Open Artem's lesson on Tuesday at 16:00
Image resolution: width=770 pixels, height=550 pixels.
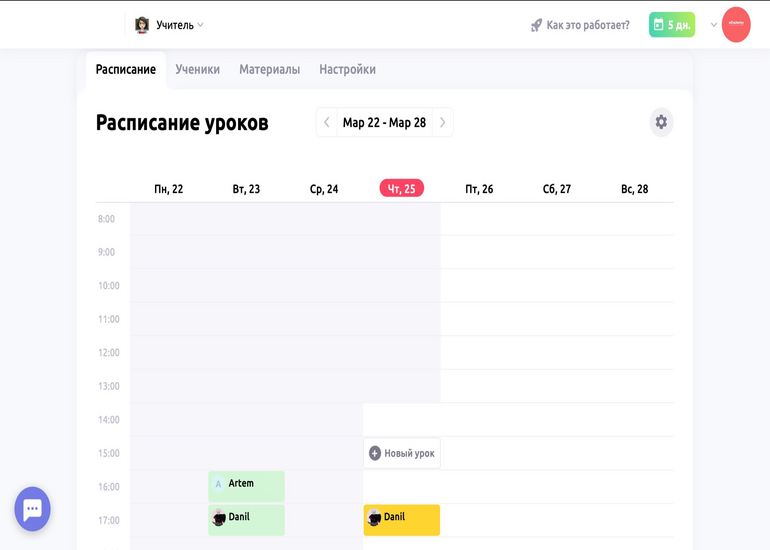click(x=246, y=486)
